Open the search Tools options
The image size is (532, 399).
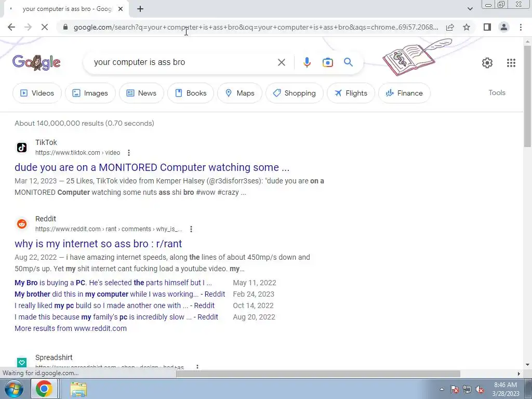click(497, 92)
